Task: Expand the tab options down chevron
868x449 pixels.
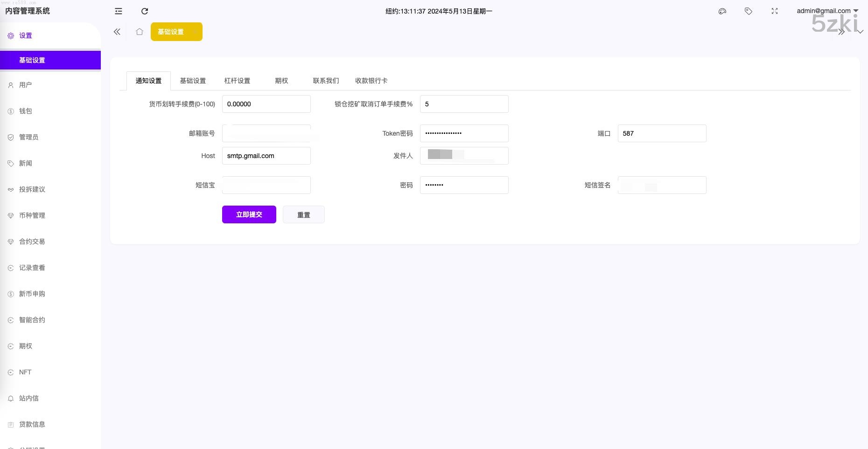Action: [860, 32]
